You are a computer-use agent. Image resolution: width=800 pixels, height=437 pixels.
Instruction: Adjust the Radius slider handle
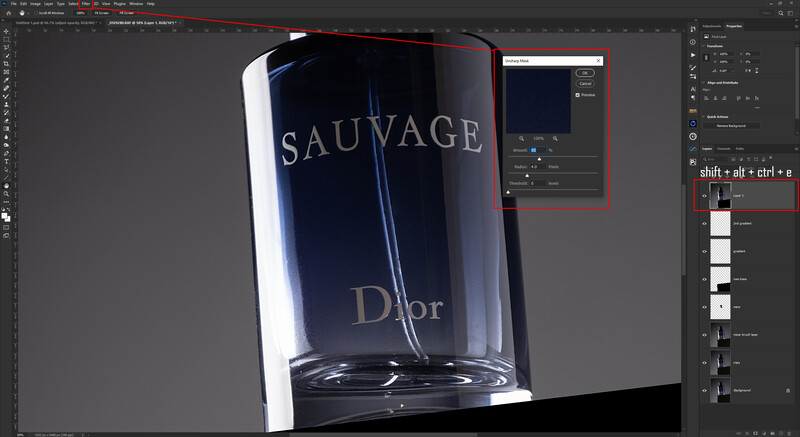527,175
